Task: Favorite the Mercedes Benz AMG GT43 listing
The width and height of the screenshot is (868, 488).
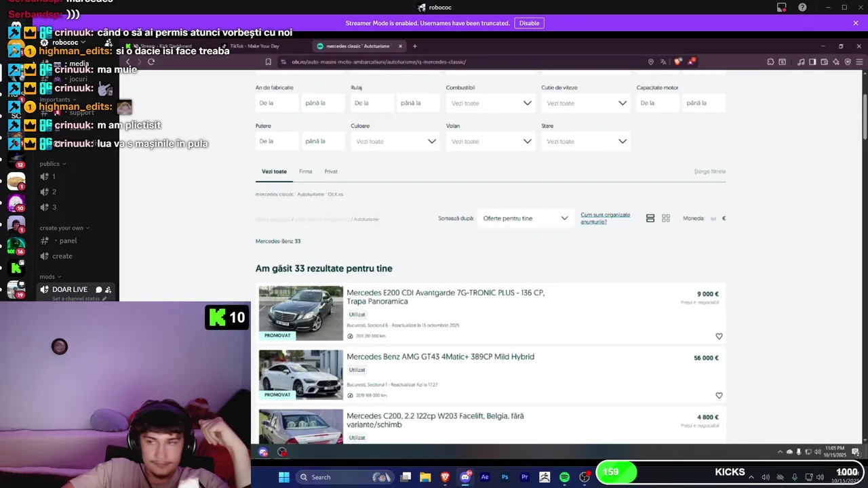Action: tap(719, 395)
